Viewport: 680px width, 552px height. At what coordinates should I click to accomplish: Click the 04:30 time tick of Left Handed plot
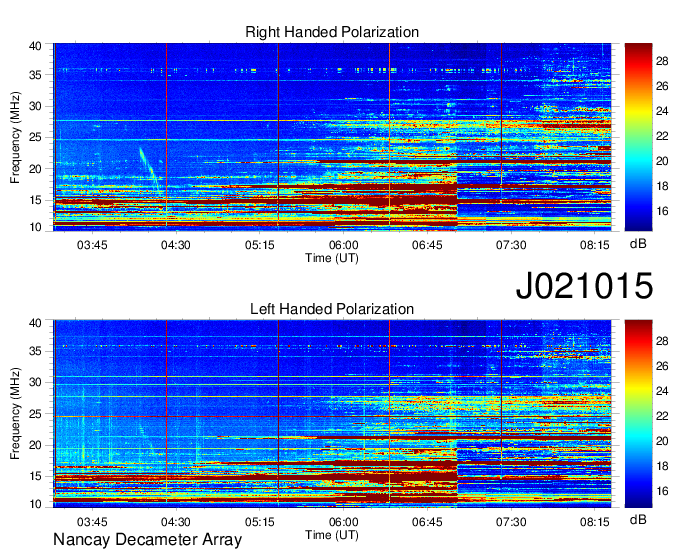pyautogui.click(x=176, y=522)
